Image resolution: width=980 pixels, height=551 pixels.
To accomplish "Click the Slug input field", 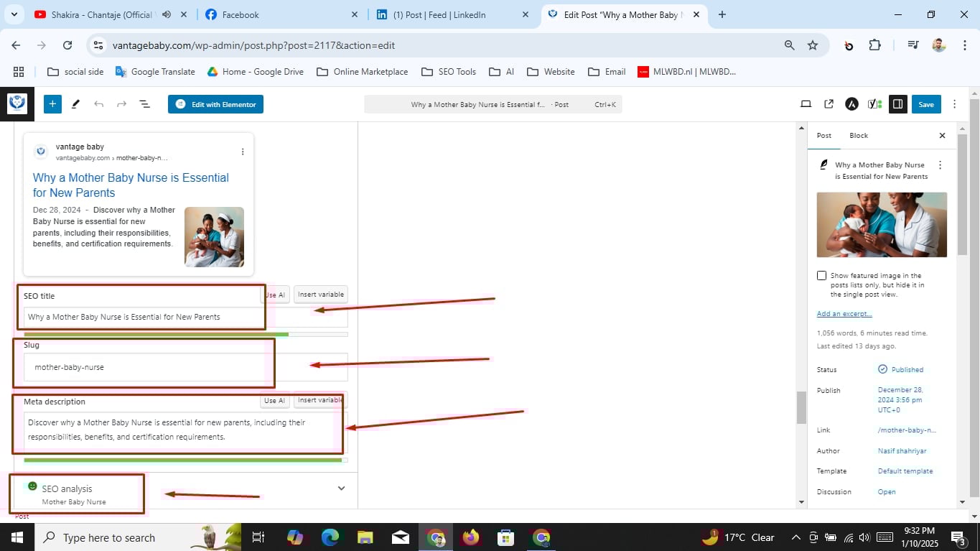I will pos(185,367).
